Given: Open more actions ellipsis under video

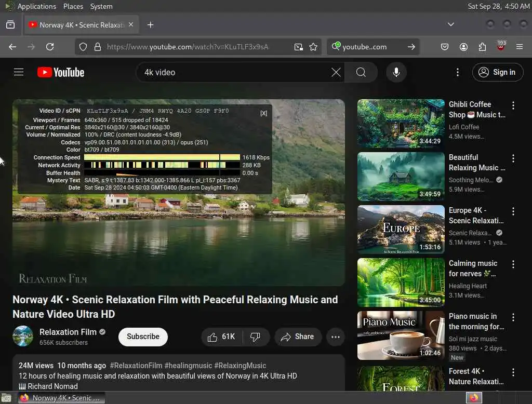Looking at the screenshot, I should tap(335, 337).
